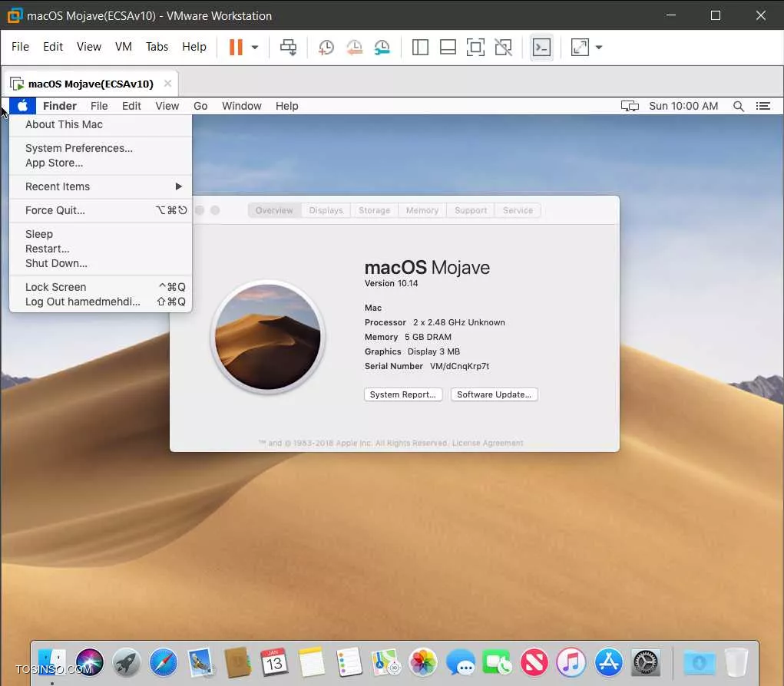The image size is (784, 686).
Task: Choose Lock Screen from the Apple menu
Action: coord(101,287)
